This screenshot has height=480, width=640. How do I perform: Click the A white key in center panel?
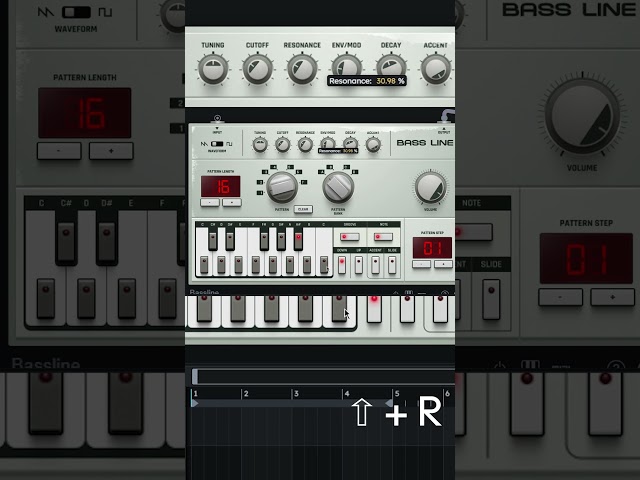point(290,265)
